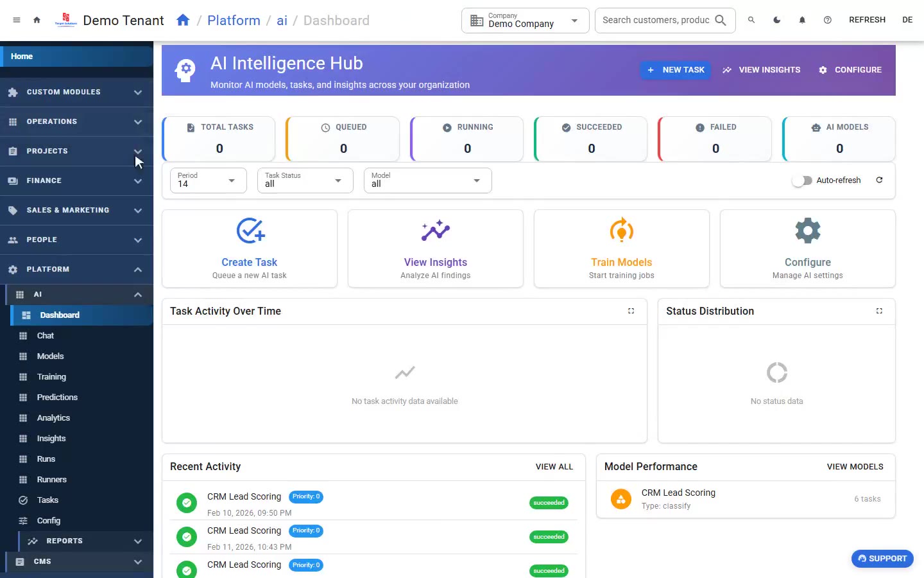Click the Train Models lightbulb icon
Screen dimensions: 924x578
(622, 231)
